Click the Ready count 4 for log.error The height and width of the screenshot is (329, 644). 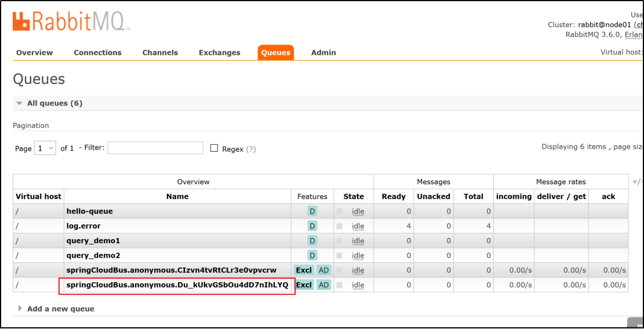[x=409, y=226]
